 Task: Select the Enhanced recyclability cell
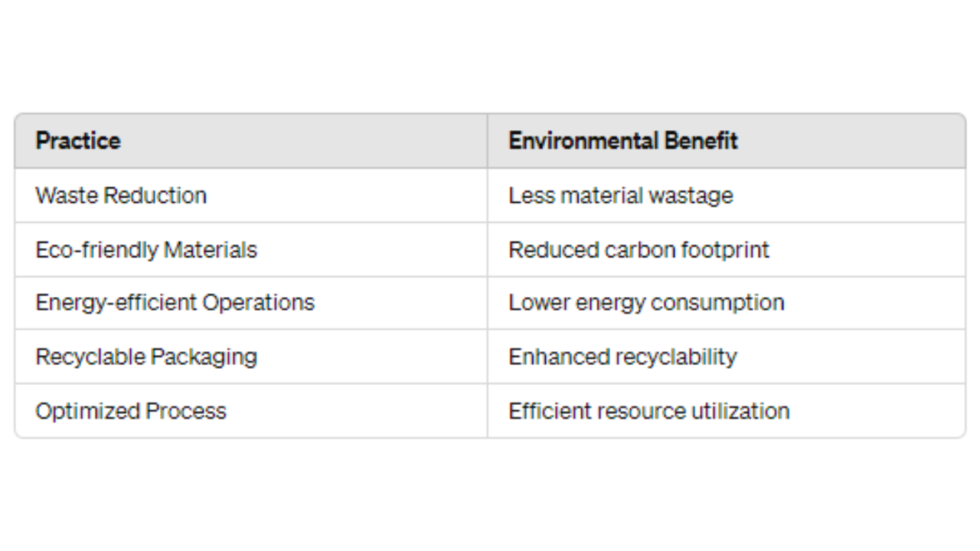[x=727, y=357]
